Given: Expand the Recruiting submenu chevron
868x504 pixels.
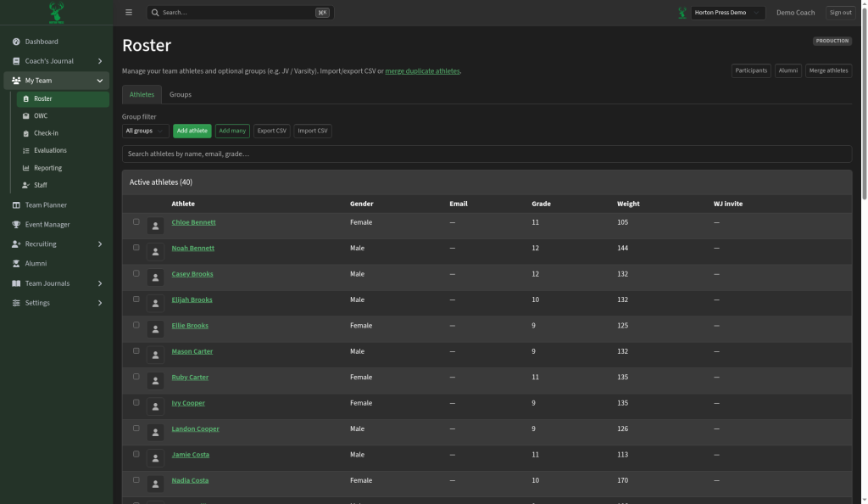Looking at the screenshot, I should pyautogui.click(x=100, y=244).
